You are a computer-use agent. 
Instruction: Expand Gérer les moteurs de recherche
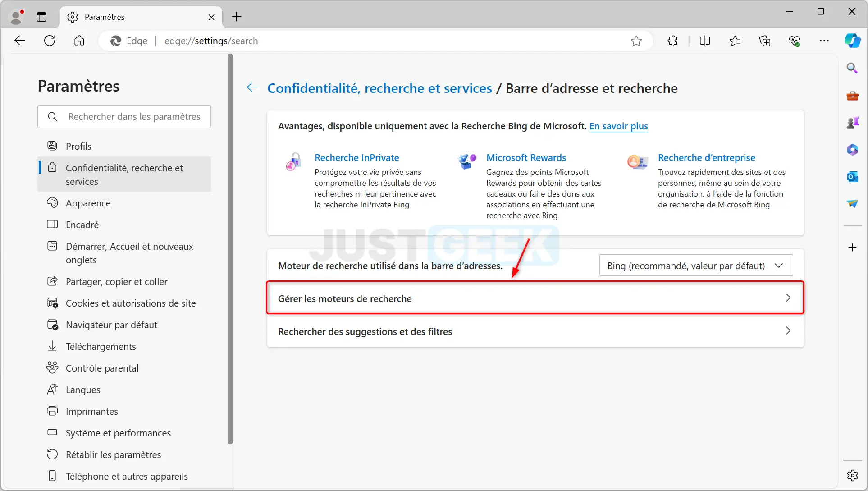coord(535,298)
